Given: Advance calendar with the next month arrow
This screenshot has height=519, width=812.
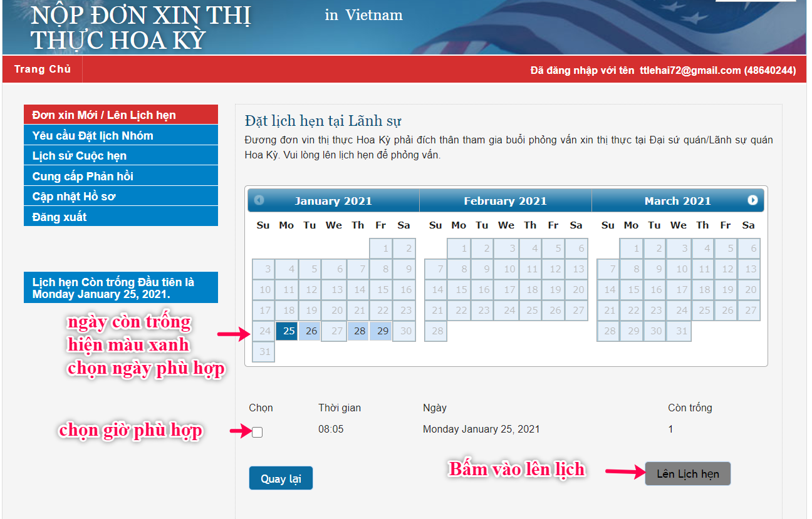Looking at the screenshot, I should pos(752,200).
